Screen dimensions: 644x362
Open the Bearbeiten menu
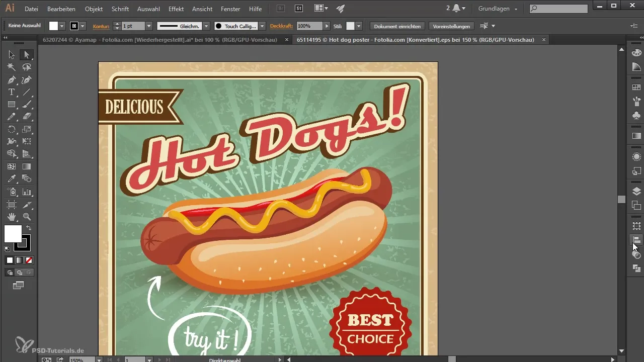[61, 9]
